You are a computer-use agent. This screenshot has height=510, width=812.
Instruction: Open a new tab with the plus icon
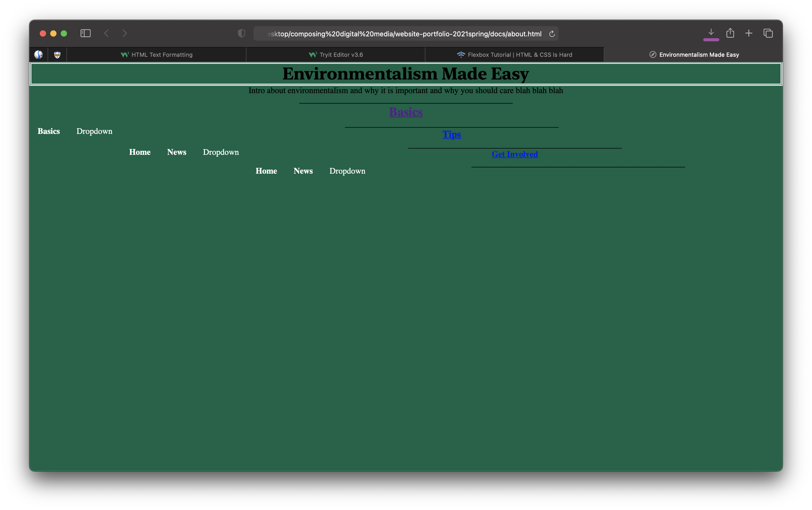tap(749, 33)
